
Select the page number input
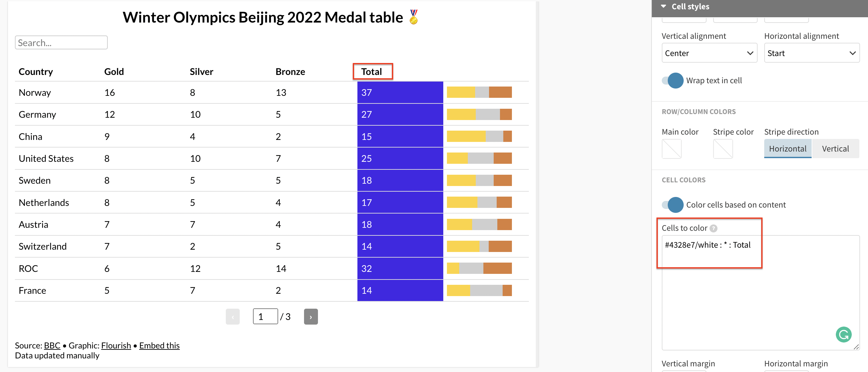265,316
